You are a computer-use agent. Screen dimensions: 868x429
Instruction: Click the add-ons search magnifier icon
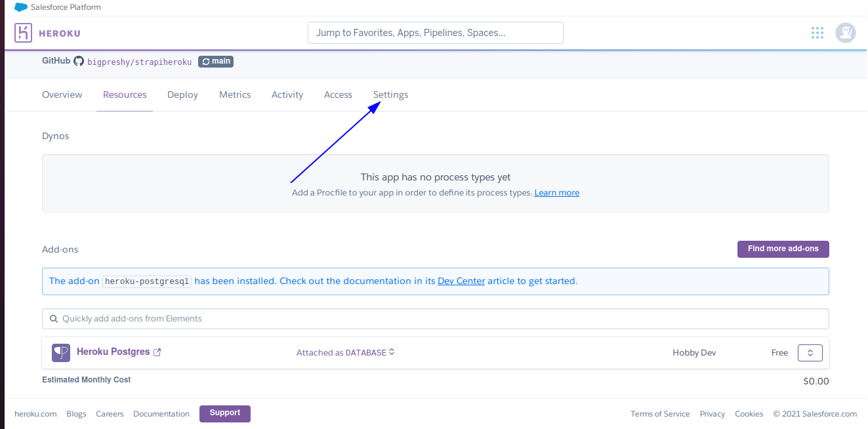tap(54, 319)
